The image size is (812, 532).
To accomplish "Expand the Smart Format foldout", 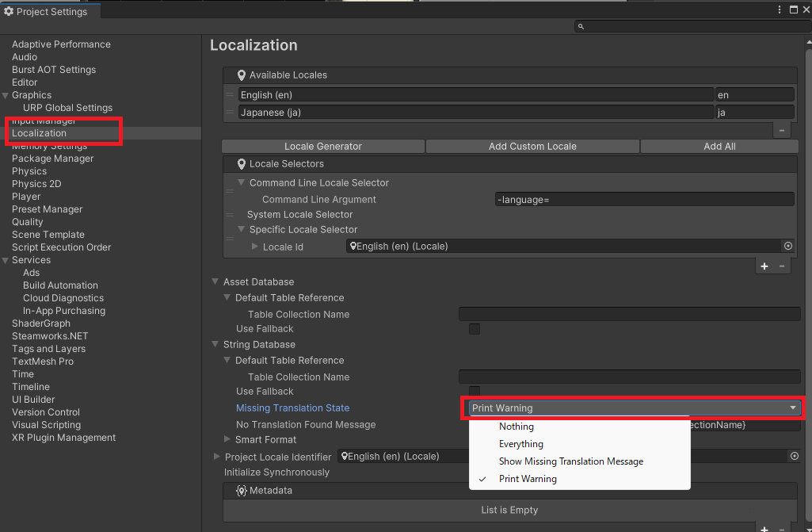I will pos(227,439).
